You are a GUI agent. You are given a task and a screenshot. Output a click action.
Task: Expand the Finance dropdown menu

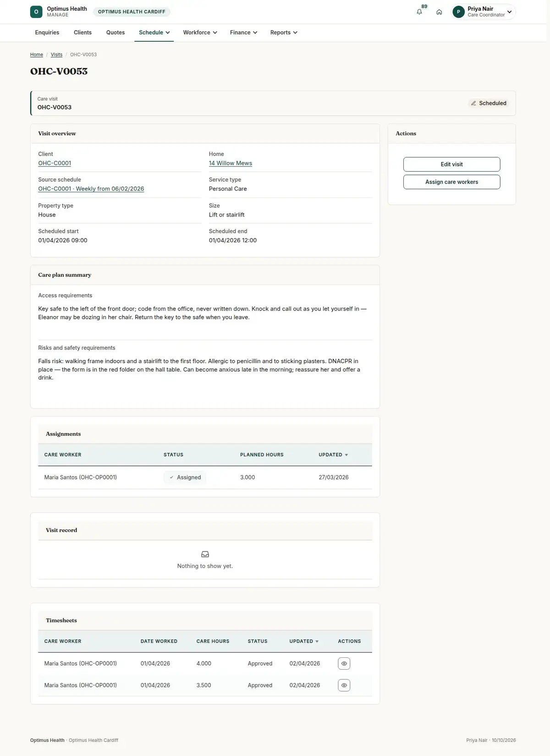coord(243,33)
